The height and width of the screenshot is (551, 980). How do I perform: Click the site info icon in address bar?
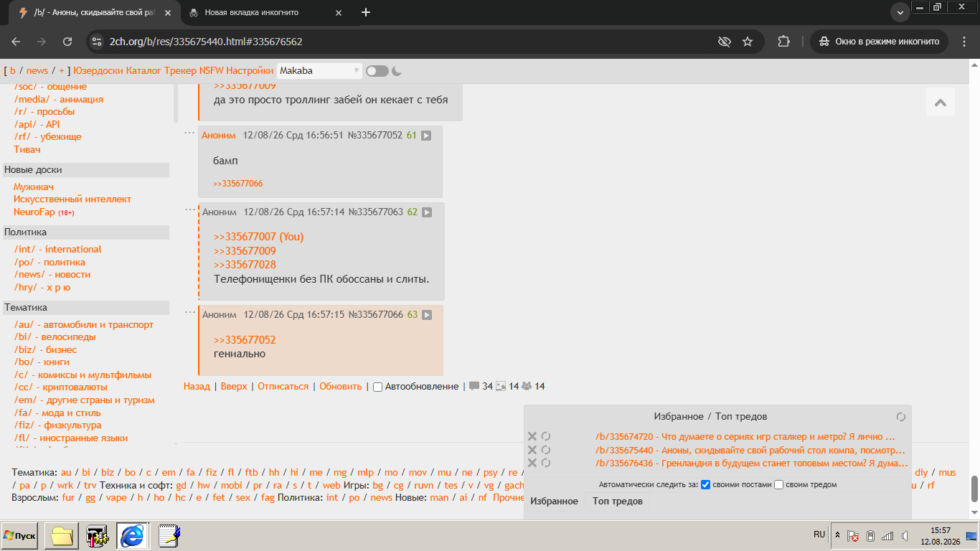tap(97, 42)
